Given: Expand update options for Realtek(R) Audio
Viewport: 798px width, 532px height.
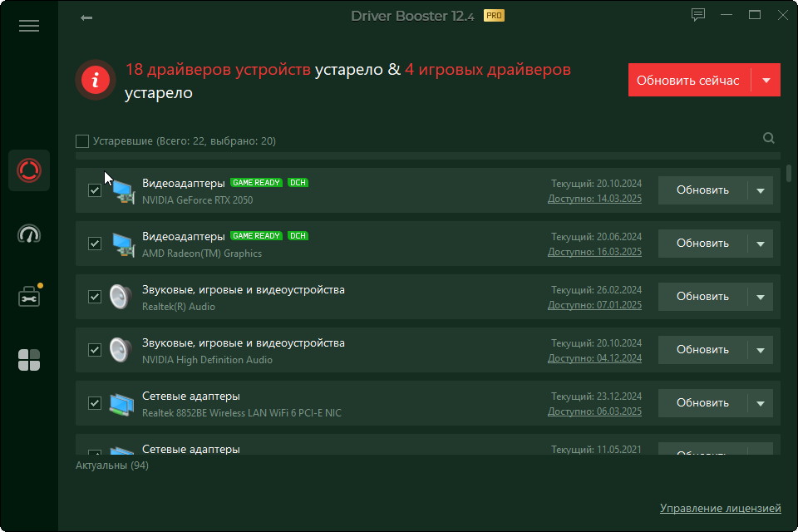Looking at the screenshot, I should (761, 297).
